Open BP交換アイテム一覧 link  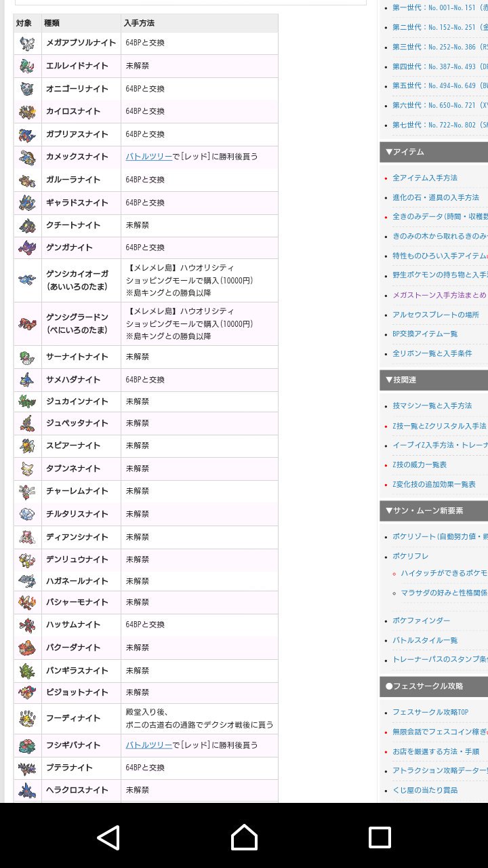tap(425, 334)
